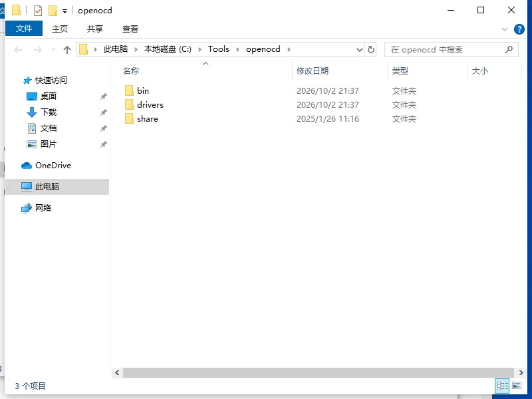Minimize the openocd window
Viewport: 532px width, 399px height.
(x=451, y=10)
